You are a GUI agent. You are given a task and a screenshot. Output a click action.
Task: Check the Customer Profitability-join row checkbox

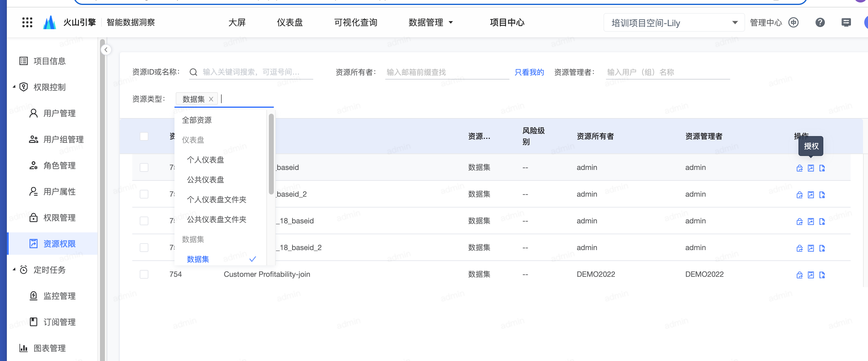[144, 274]
